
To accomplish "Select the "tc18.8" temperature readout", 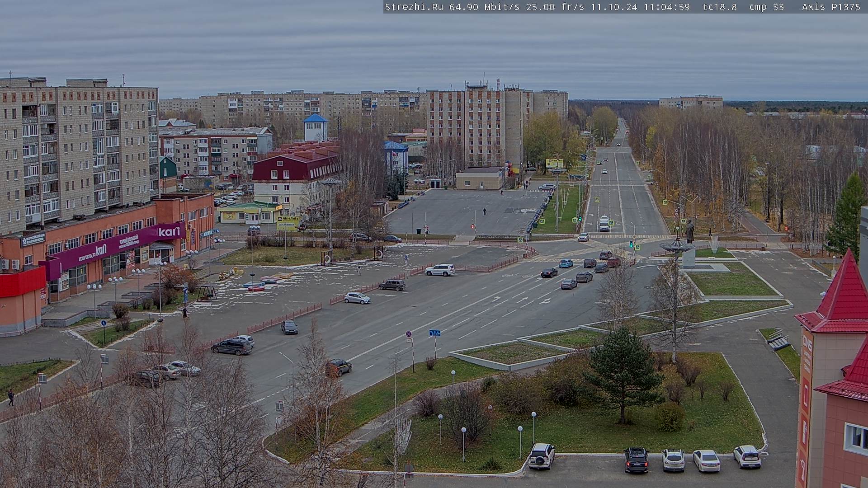I will click(720, 7).
